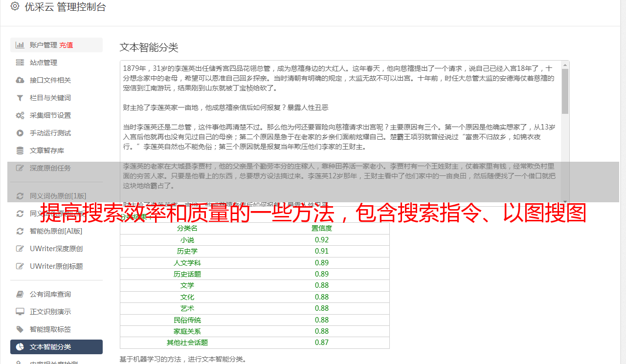
Task: Open UWriter深度原创 page
Action: point(56,249)
